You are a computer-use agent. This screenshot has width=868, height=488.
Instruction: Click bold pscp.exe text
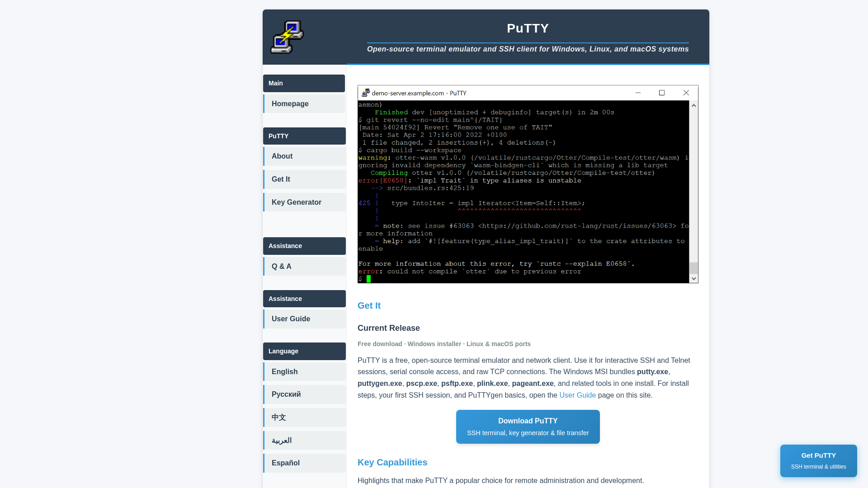(x=421, y=384)
